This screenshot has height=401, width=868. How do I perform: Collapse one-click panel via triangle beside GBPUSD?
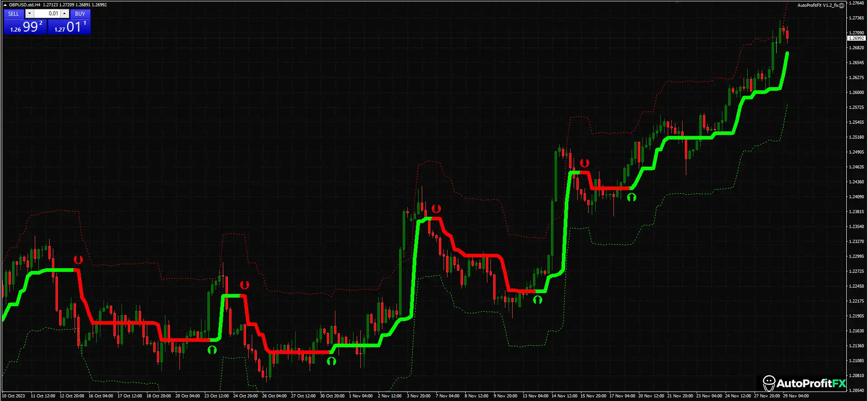pos(5,5)
